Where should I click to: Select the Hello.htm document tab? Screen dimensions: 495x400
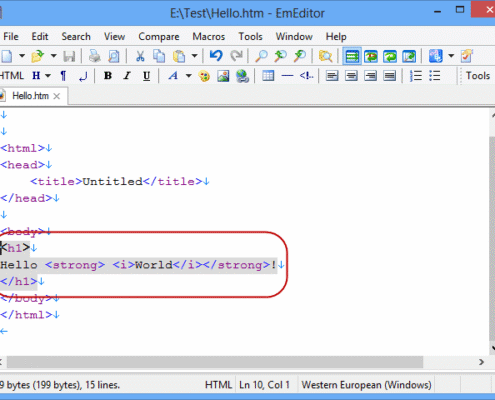tap(31, 96)
